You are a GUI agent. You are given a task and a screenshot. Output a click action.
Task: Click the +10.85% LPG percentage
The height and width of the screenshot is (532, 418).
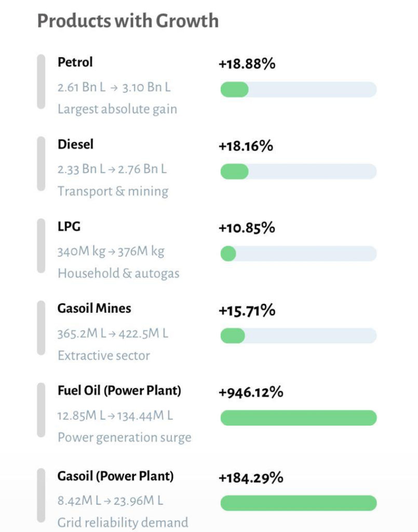(247, 228)
